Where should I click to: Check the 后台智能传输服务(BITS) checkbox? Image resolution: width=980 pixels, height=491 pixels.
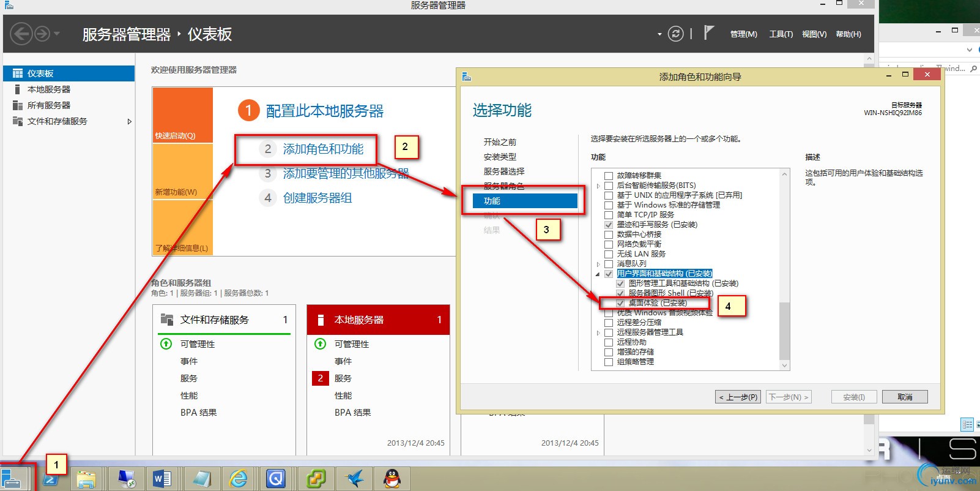609,186
